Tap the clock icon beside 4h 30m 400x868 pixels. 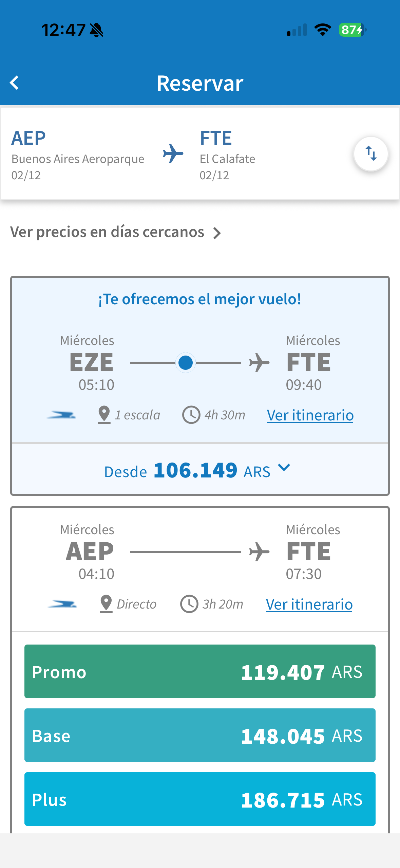pyautogui.click(x=191, y=415)
